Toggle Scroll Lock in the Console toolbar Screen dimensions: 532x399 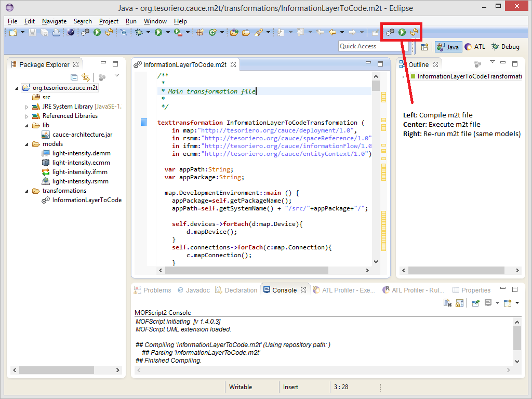click(459, 303)
